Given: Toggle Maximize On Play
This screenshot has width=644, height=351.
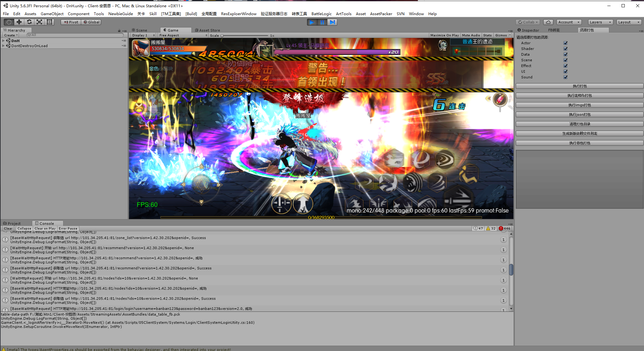Looking at the screenshot, I should point(444,35).
